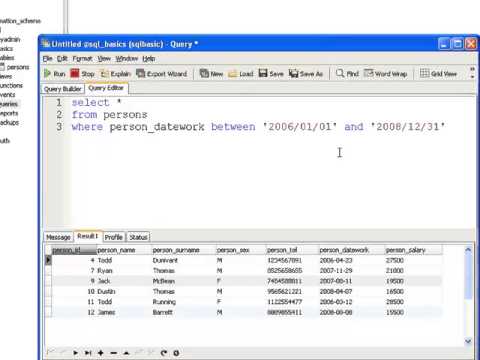Screen dimensions: 480x360
Task: Click the 'Running' surname cell
Action: pos(184,302)
